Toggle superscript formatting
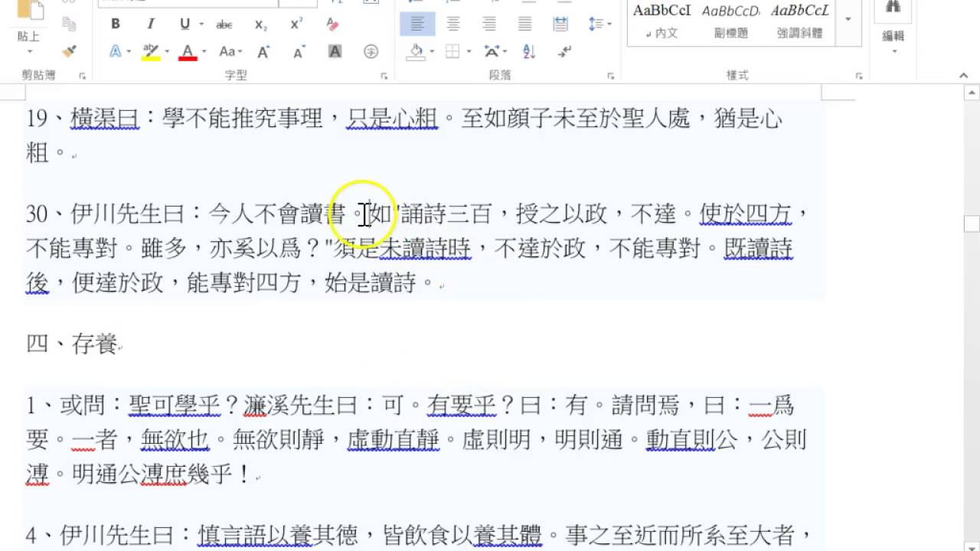This screenshot has width=980, height=551. click(x=296, y=24)
